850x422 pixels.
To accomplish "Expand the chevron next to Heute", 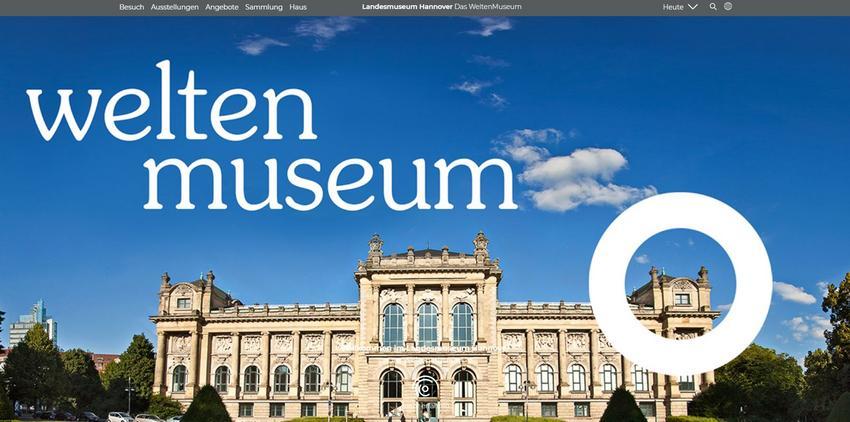I will (x=692, y=7).
